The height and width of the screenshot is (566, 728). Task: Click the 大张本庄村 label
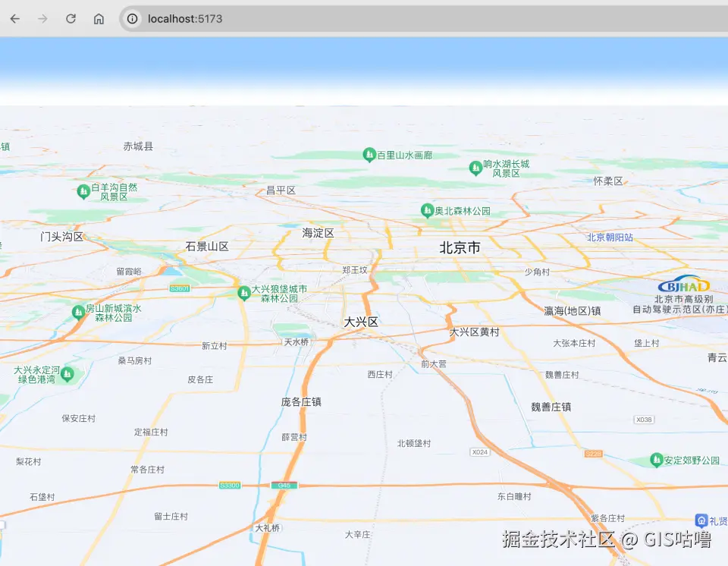(574, 343)
